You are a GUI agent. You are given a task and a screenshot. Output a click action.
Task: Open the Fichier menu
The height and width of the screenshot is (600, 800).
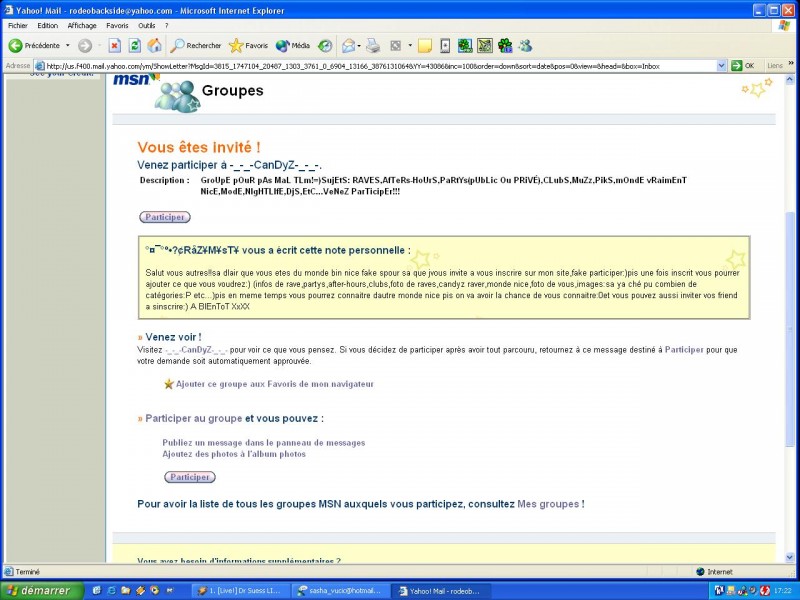pyautogui.click(x=18, y=26)
